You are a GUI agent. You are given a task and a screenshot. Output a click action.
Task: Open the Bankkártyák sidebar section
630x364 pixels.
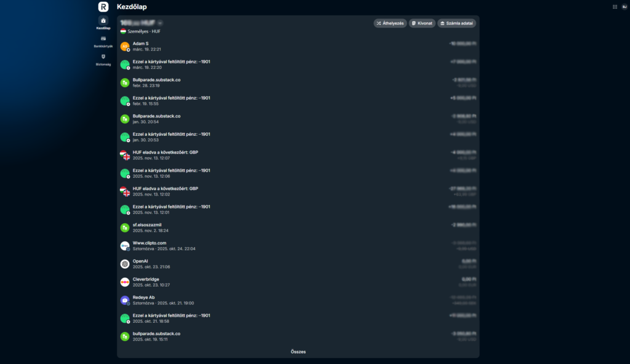pos(103,42)
